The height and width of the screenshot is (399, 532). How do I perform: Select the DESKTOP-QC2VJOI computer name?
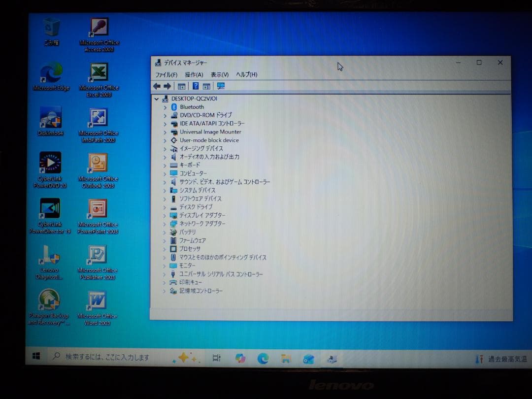pyautogui.click(x=194, y=99)
